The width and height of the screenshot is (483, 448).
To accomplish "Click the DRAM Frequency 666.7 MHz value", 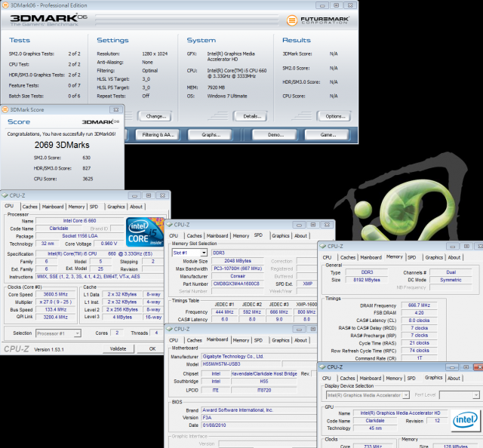I will click(419, 305).
